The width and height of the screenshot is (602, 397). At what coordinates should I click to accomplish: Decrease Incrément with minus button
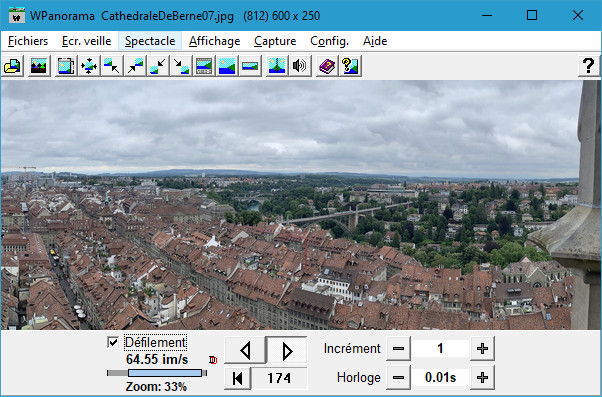click(x=399, y=349)
